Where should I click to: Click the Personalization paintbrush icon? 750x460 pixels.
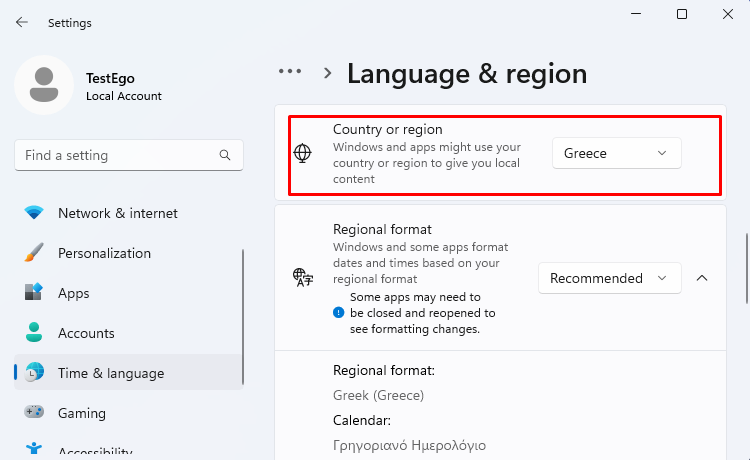tap(34, 252)
